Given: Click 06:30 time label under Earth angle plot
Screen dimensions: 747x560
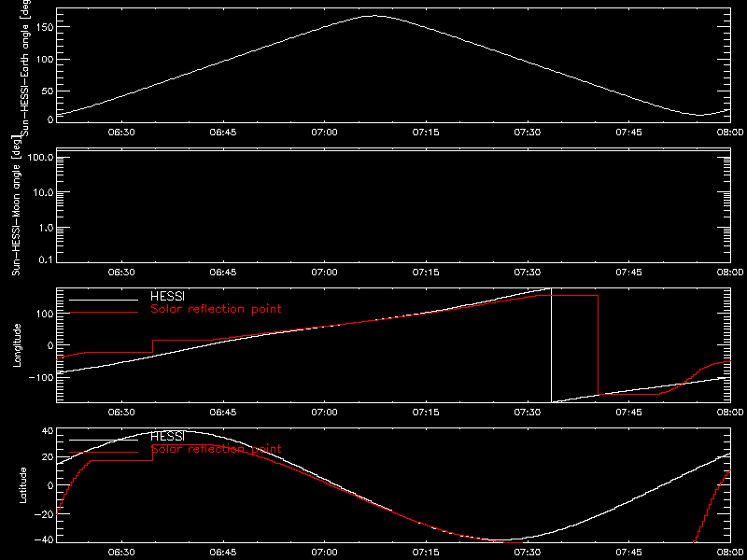Looking at the screenshot, I should point(122,133).
